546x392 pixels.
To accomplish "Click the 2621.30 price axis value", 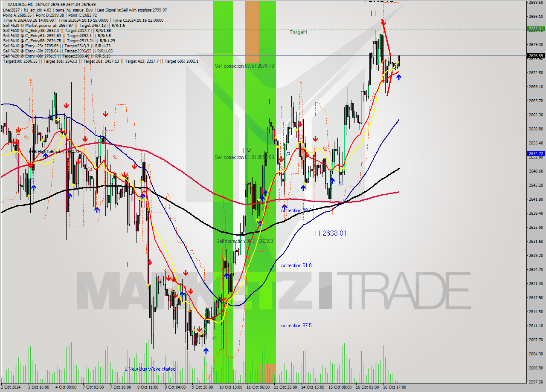I will click(536, 283).
